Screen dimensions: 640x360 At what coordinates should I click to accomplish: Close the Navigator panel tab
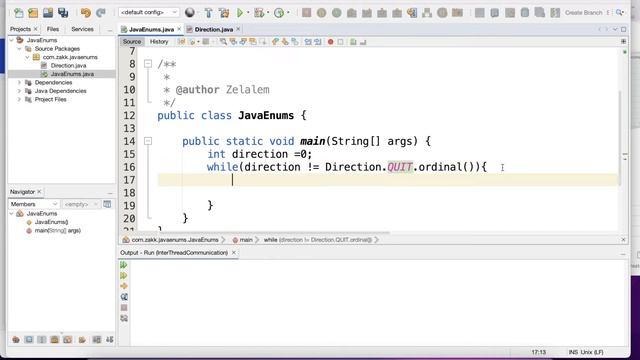(x=39, y=191)
